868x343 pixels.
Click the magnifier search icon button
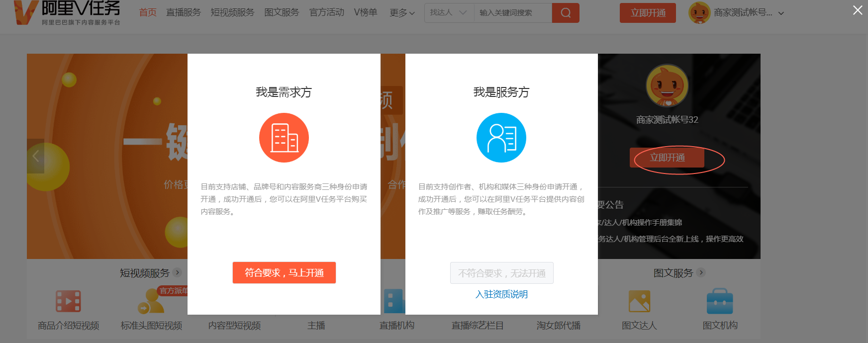[566, 13]
